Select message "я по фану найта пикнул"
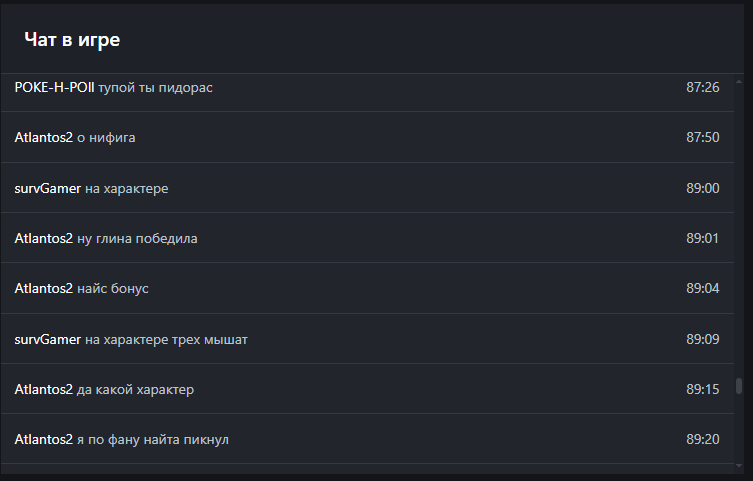 (x=154, y=440)
